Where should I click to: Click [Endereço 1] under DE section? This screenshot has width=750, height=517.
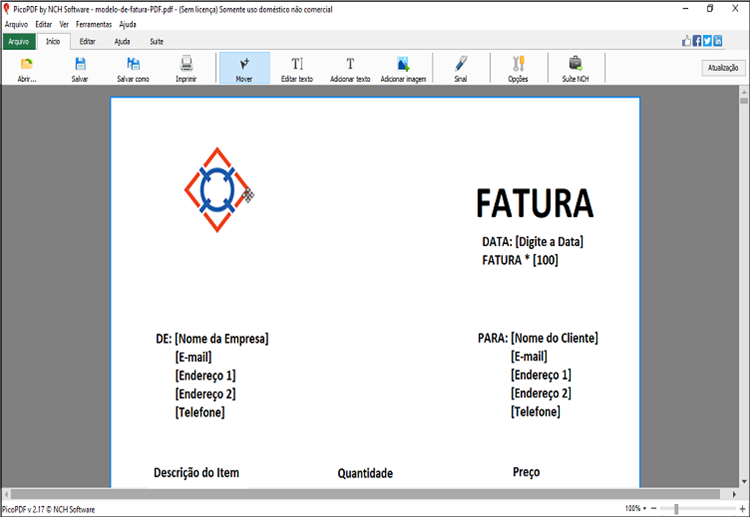point(205,375)
